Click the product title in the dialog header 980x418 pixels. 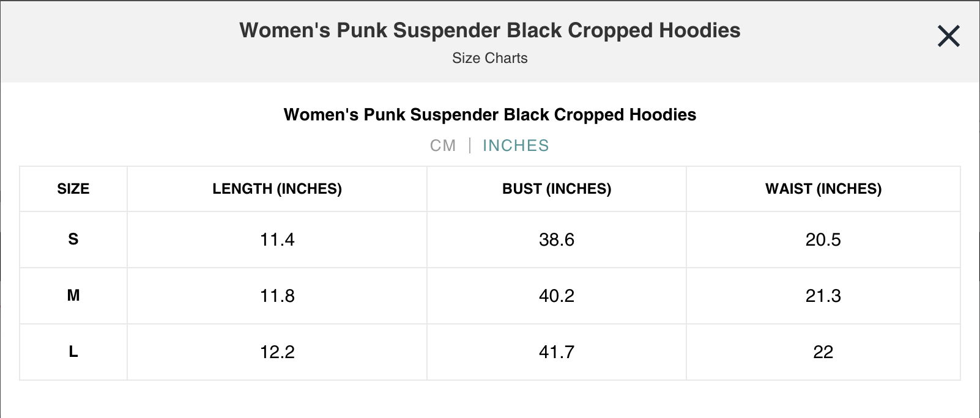pos(489,30)
